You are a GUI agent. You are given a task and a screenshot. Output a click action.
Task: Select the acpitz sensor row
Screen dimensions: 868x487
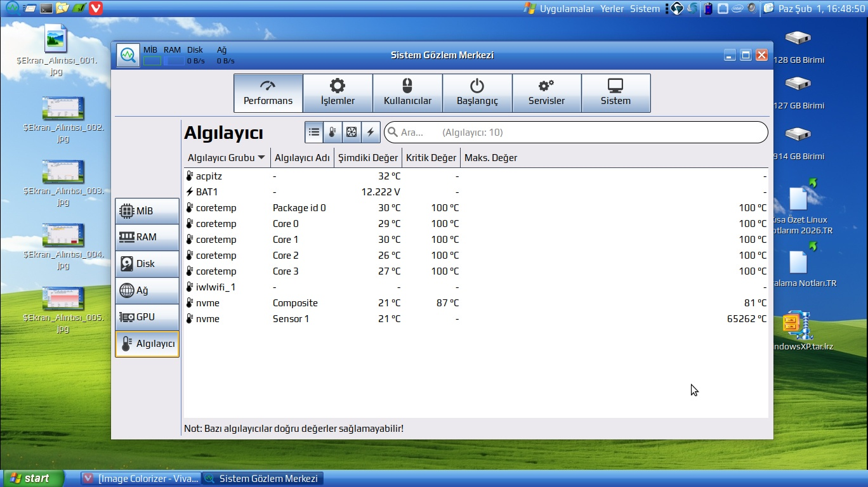coord(476,176)
